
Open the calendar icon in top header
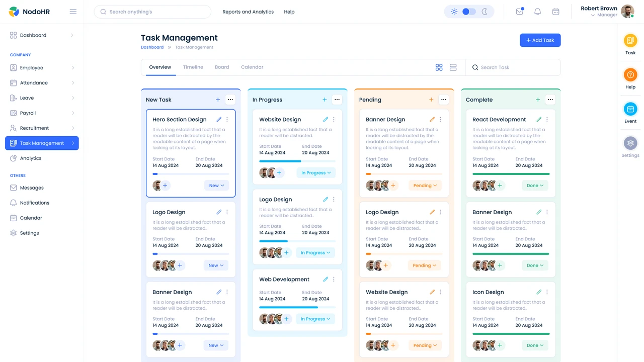click(555, 12)
